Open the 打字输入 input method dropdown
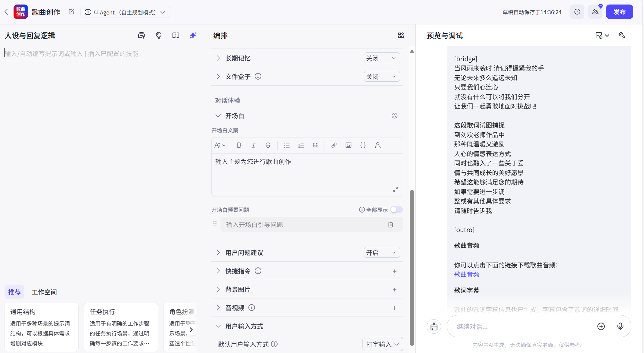644x353 pixels. [x=382, y=344]
